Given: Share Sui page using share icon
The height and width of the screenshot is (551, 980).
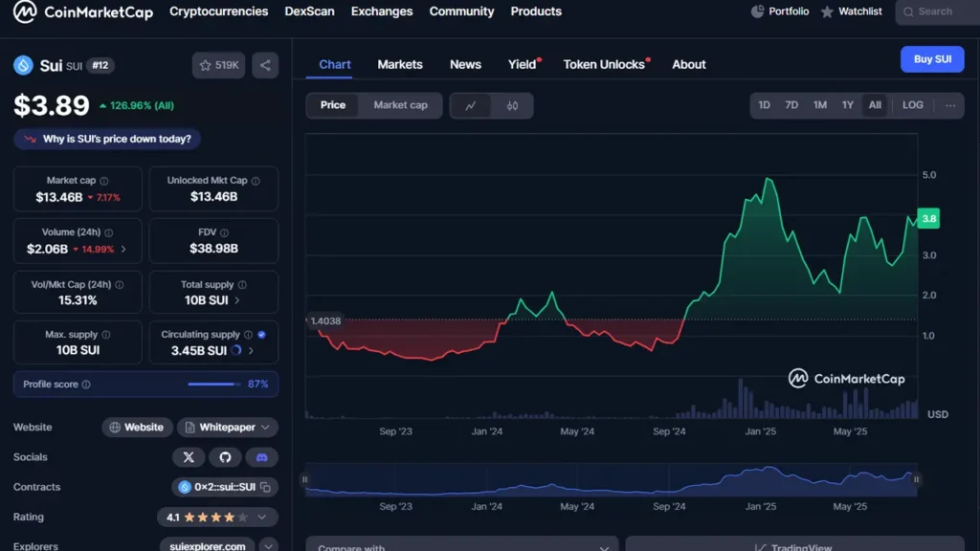Looking at the screenshot, I should pos(265,65).
